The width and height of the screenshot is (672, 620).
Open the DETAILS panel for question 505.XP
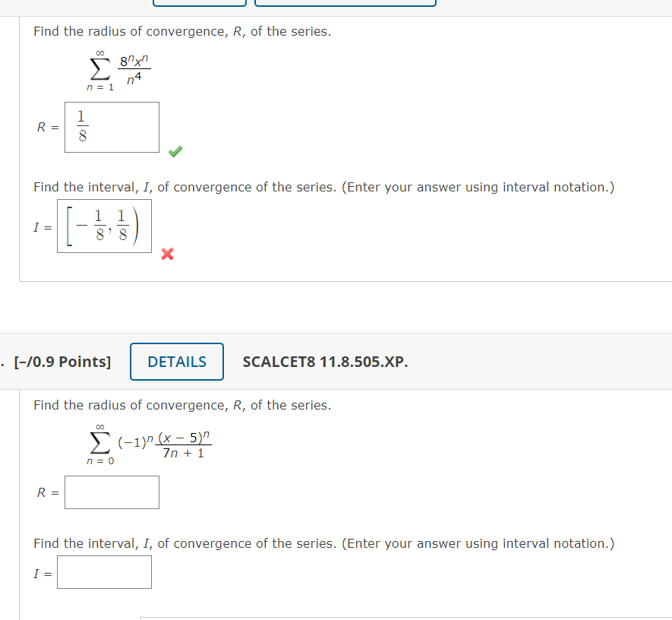[x=176, y=362]
